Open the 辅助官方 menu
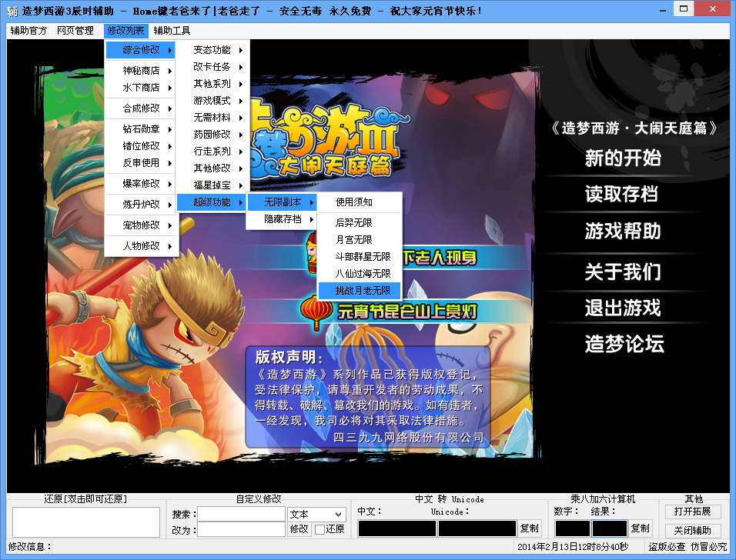Image resolution: width=736 pixels, height=560 pixels. (x=28, y=31)
